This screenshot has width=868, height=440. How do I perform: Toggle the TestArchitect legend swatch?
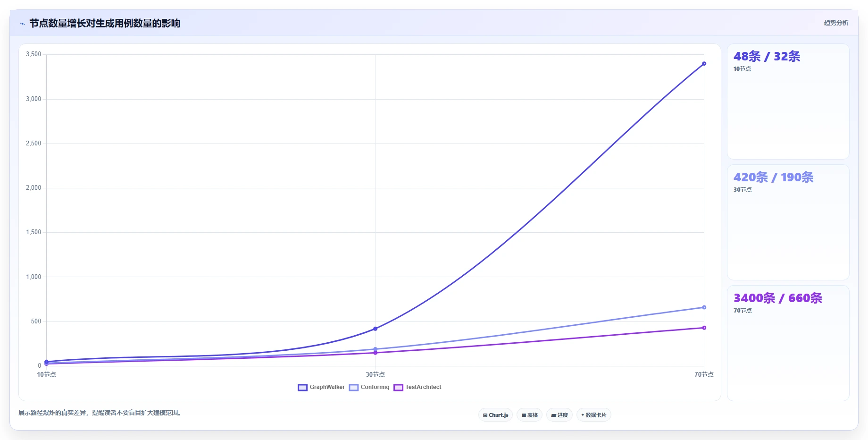click(x=398, y=388)
